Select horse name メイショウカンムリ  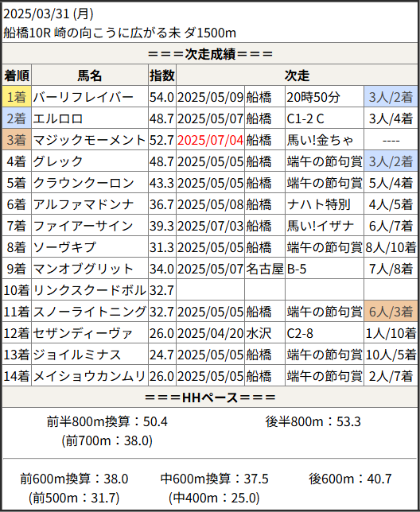pyautogui.click(x=89, y=376)
